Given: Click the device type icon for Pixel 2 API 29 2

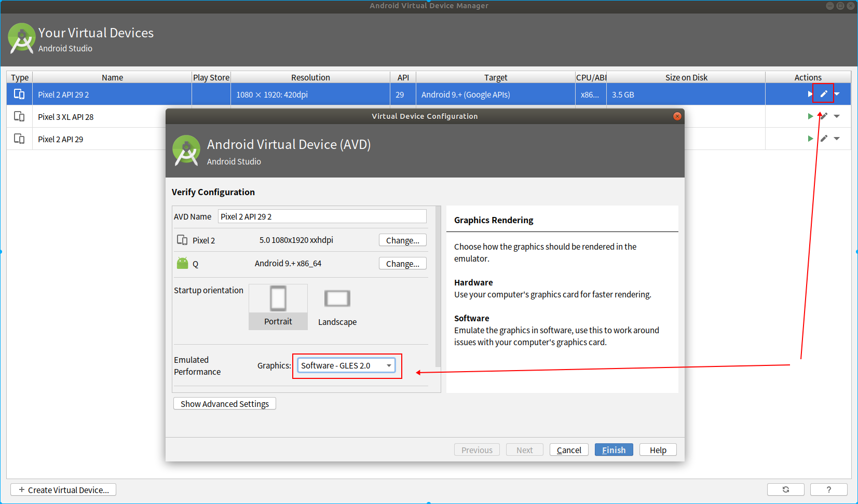Looking at the screenshot, I should click(19, 94).
